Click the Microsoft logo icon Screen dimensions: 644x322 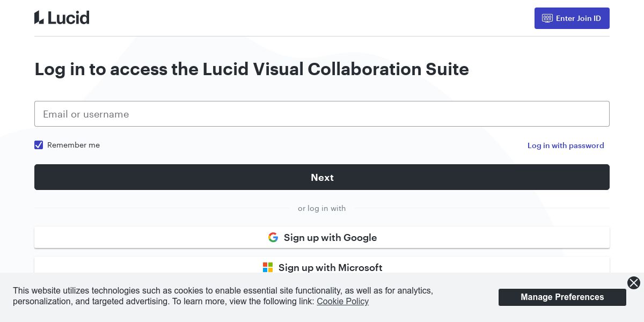tap(268, 267)
